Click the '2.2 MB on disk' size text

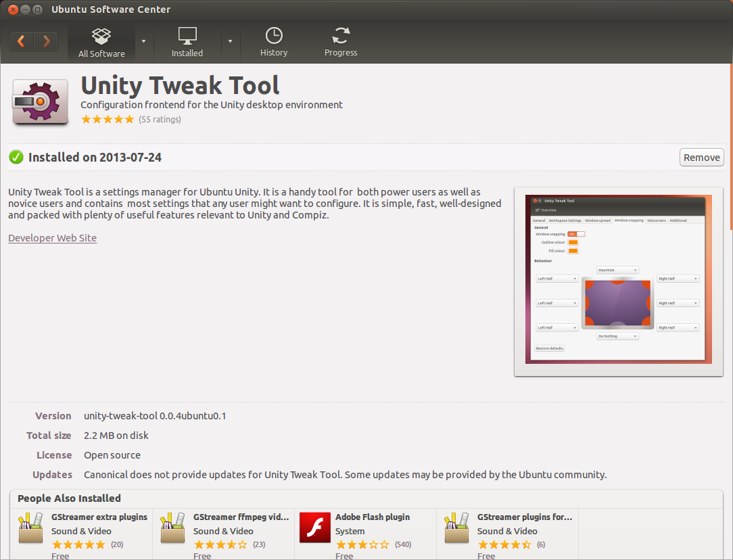coord(116,436)
